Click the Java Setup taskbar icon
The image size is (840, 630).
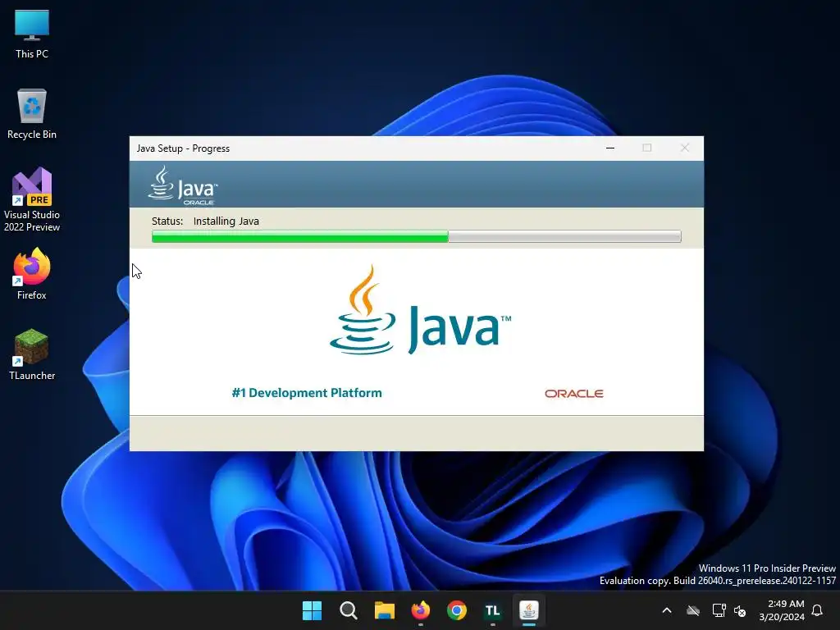tap(529, 610)
